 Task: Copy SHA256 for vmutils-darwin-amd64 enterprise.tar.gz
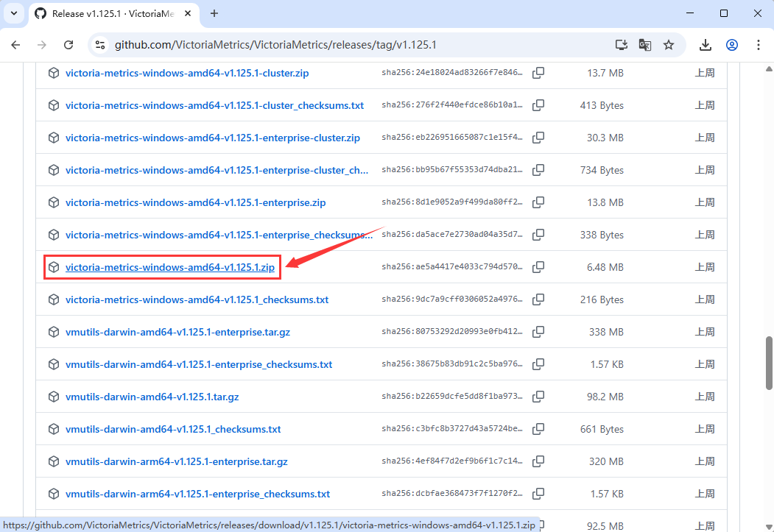538,332
